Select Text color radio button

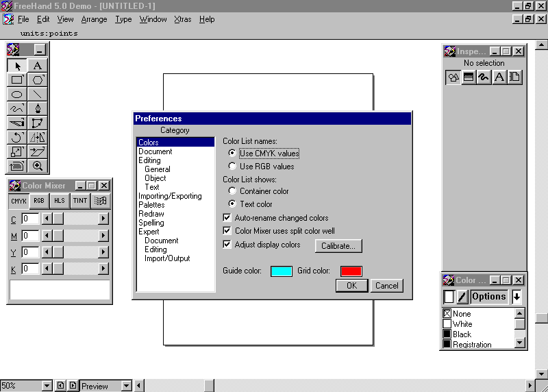pyautogui.click(x=232, y=204)
